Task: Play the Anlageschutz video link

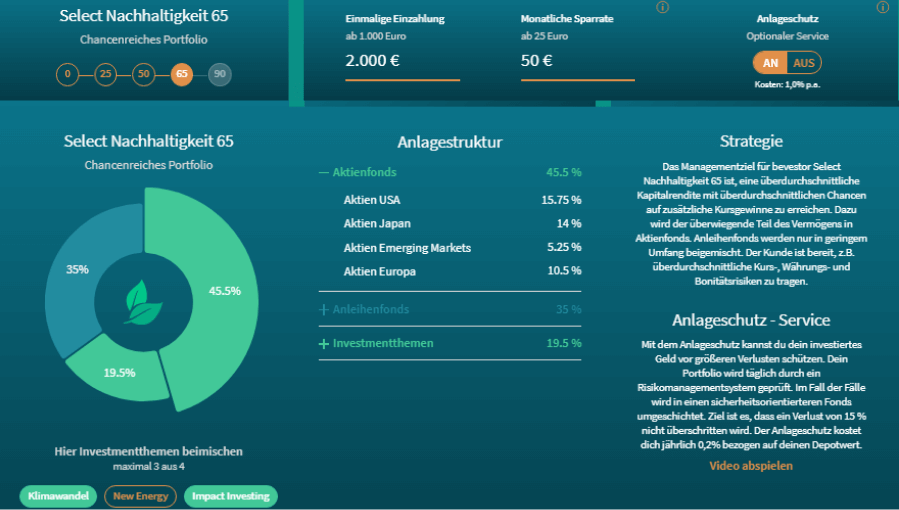Action: pyautogui.click(x=751, y=466)
